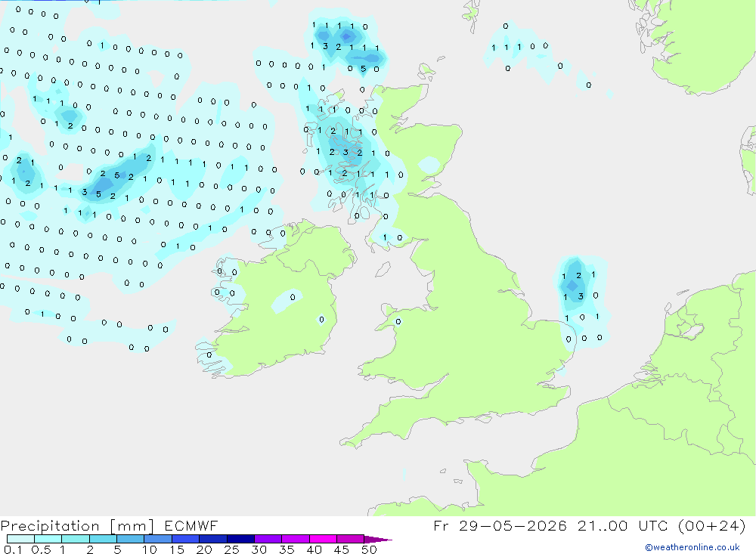Click the '35' legend scale label
Viewport: 756px width, 554px height.
point(287,549)
